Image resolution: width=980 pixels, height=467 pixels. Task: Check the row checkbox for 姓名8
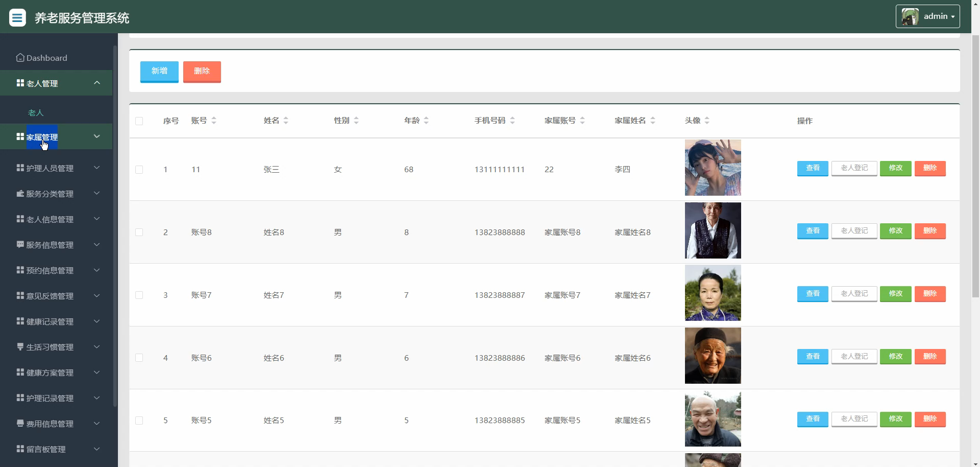(x=139, y=232)
